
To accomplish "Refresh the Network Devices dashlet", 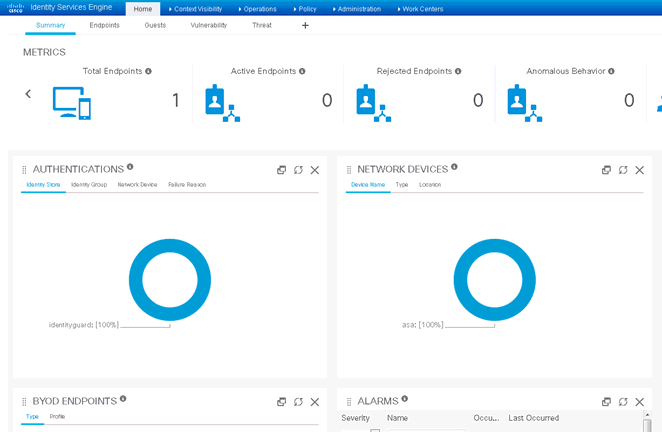I will 623,170.
